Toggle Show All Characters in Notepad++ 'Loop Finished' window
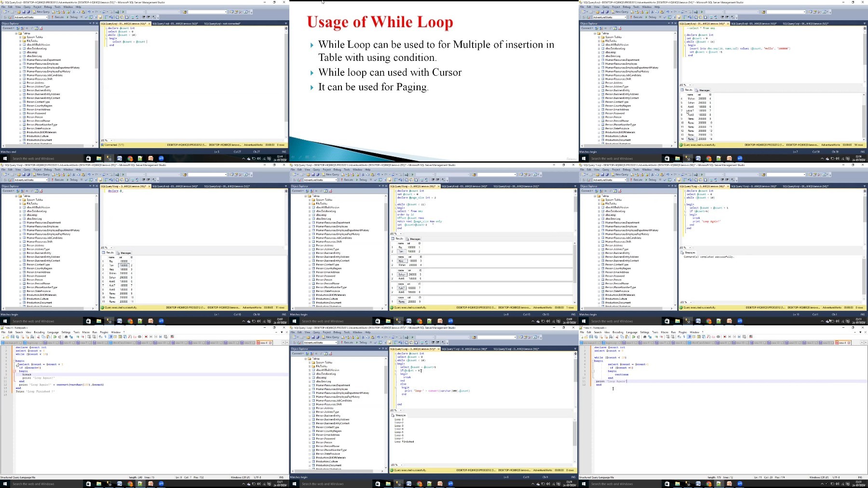Screen dimensions: 868x488 click(105, 336)
